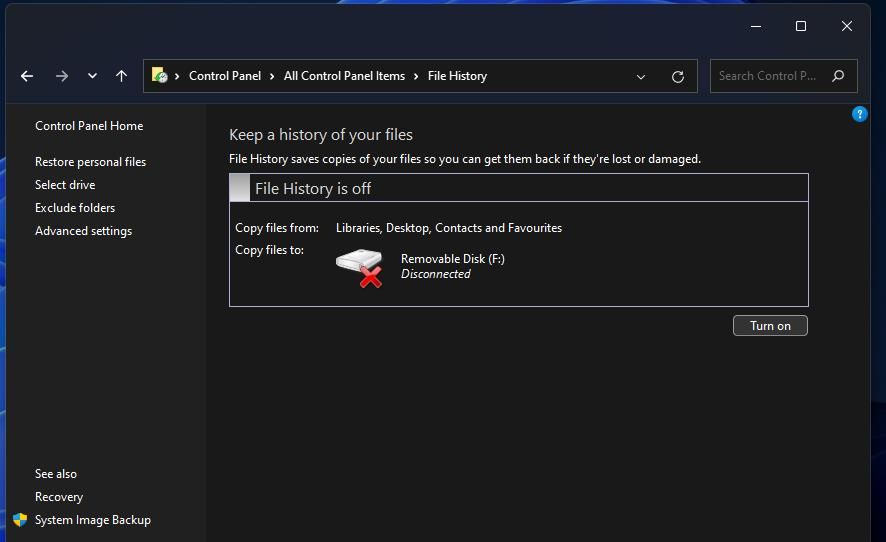886x542 pixels.
Task: Click Libraries, Desktop, Contacts and Favourites text
Action: click(449, 228)
